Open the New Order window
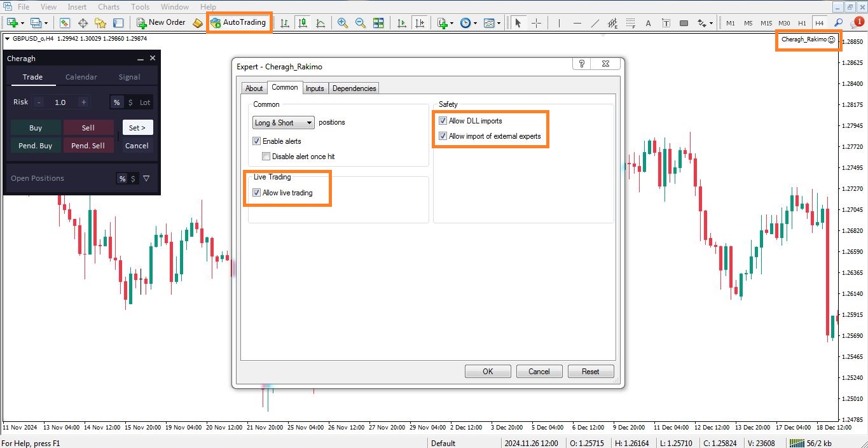This screenshot has height=448, width=868. pos(161,22)
